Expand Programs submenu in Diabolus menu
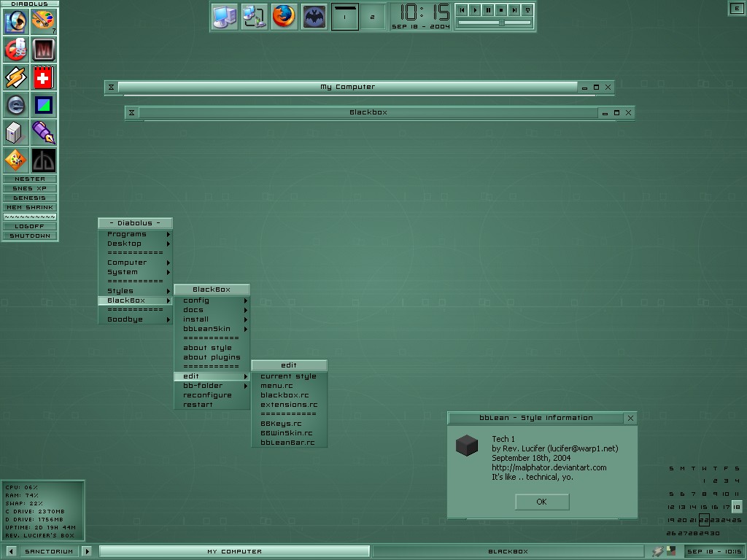 tap(135, 234)
